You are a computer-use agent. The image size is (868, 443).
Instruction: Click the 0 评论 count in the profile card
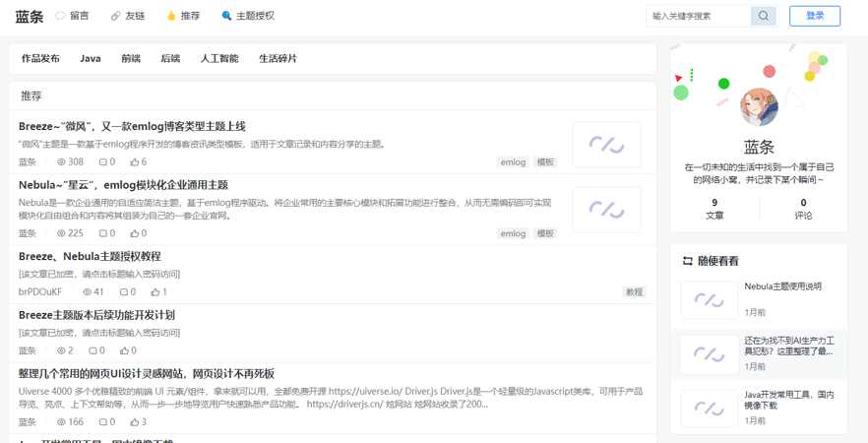[x=803, y=209]
